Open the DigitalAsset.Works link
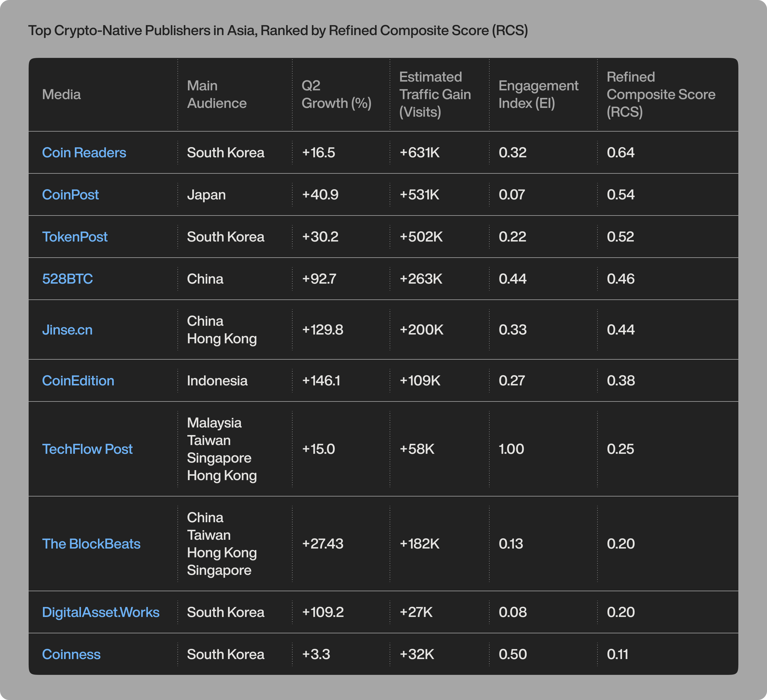The width and height of the screenshot is (767, 700). tap(101, 613)
